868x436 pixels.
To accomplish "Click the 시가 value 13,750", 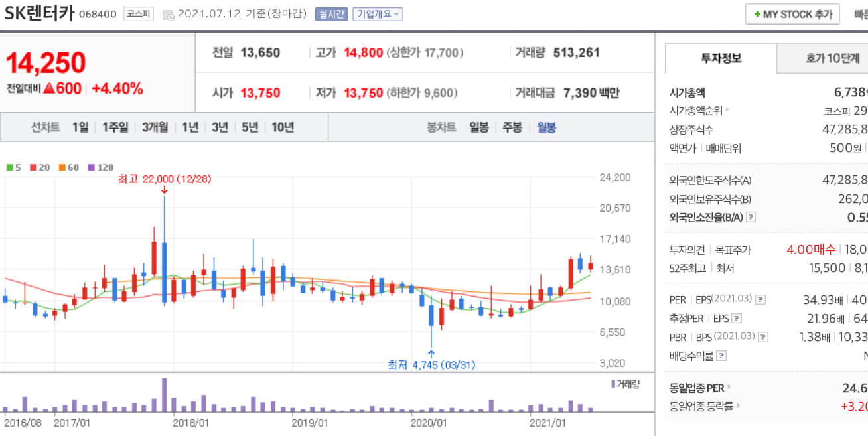I will [260, 92].
